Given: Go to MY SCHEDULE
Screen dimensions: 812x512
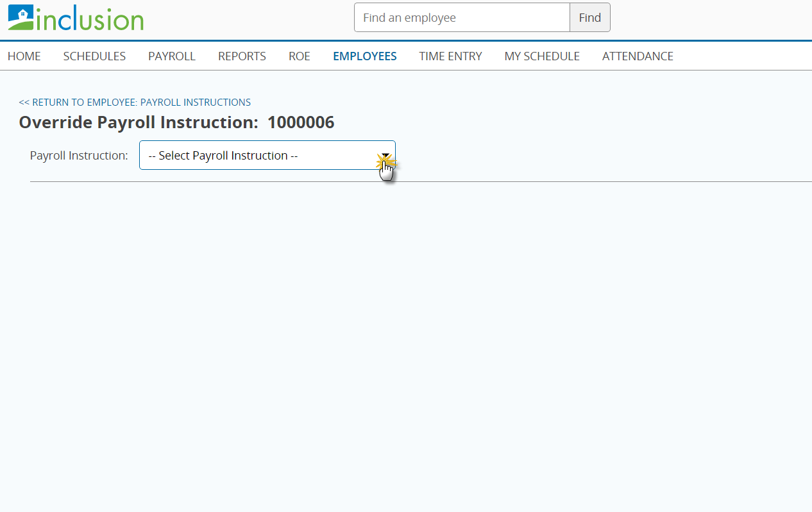Looking at the screenshot, I should [x=542, y=56].
